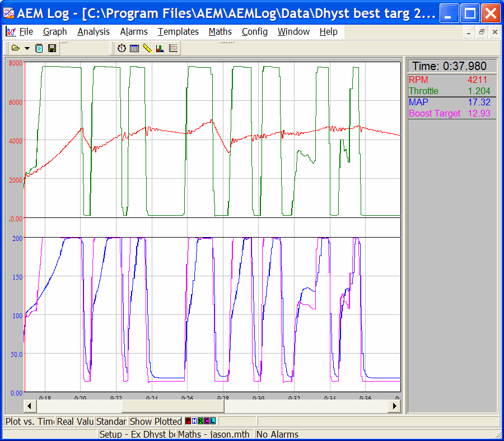Open the Window menu
The width and height of the screenshot is (504, 441).
click(x=293, y=31)
